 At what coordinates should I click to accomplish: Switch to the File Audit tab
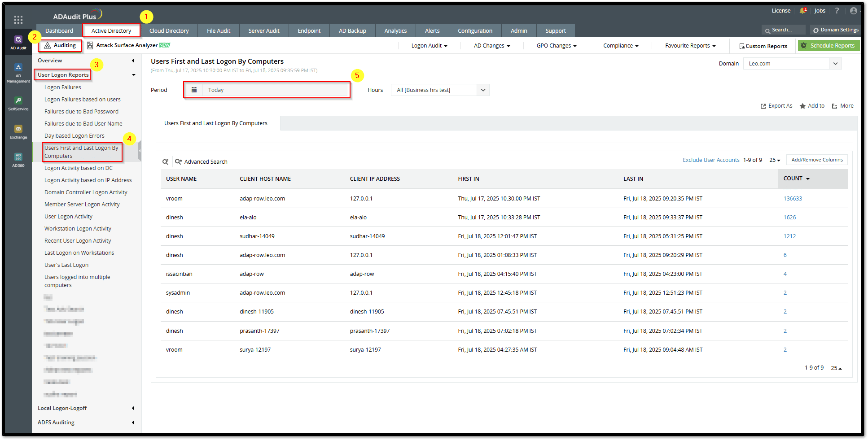218,31
